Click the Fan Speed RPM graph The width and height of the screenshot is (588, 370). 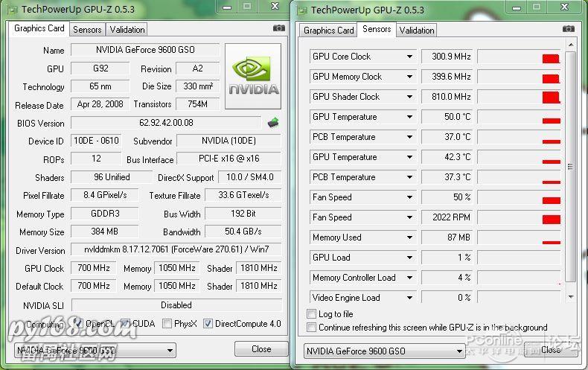519,217
